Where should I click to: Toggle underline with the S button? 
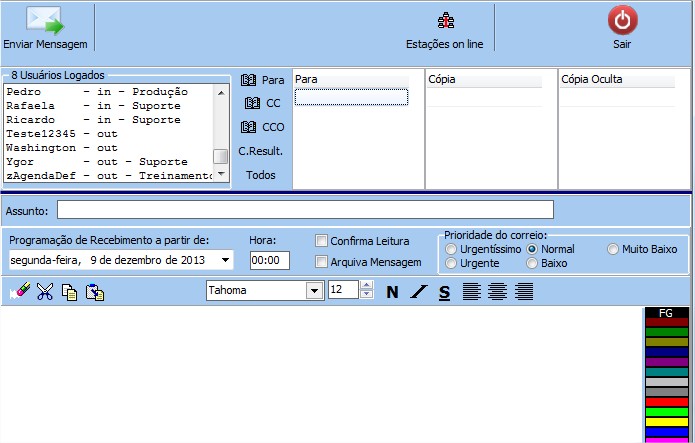pyautogui.click(x=444, y=291)
